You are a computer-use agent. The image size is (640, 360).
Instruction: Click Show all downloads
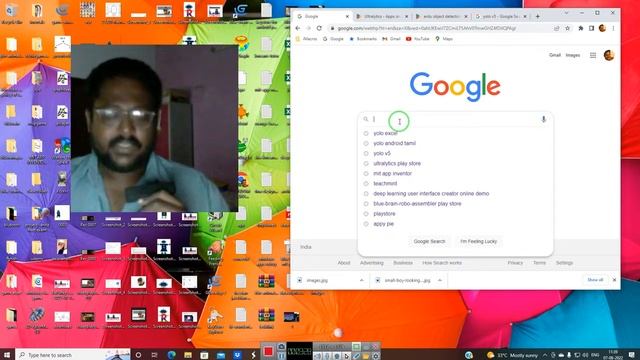[x=595, y=280]
